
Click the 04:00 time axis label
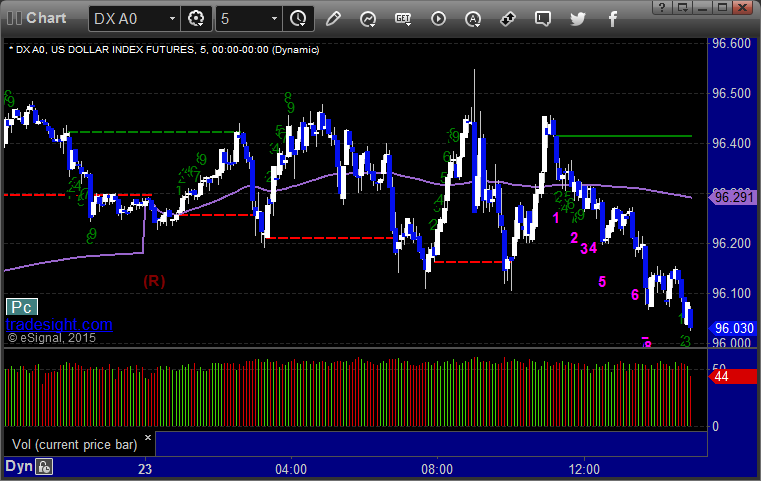[291, 469]
